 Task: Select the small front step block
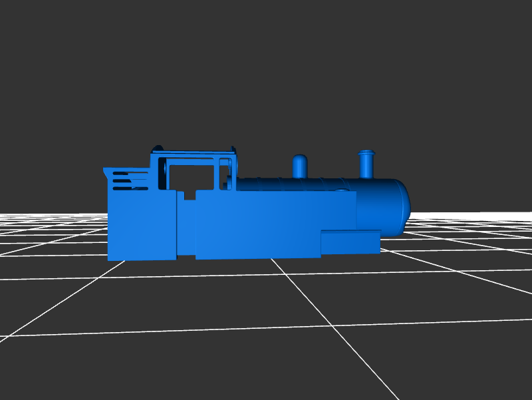point(350,242)
